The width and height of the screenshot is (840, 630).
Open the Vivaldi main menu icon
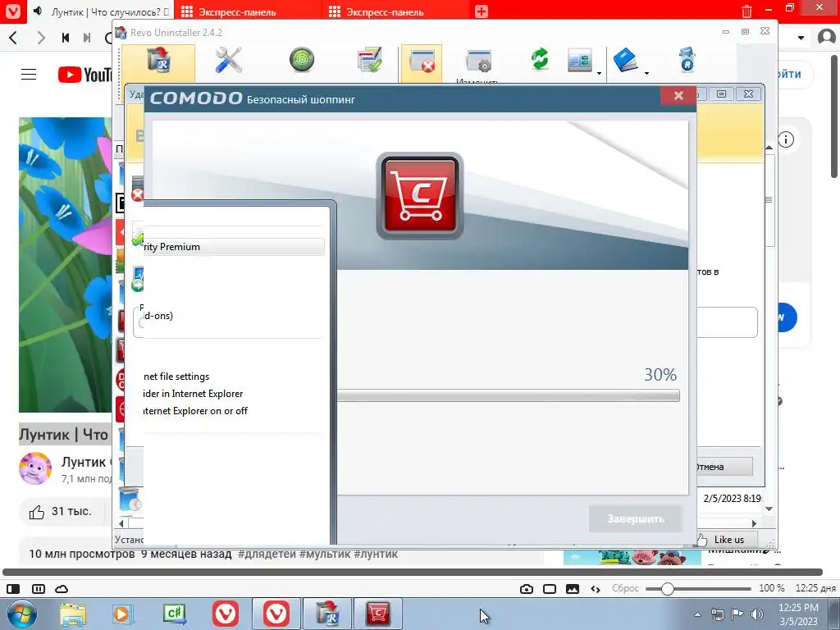point(12,11)
